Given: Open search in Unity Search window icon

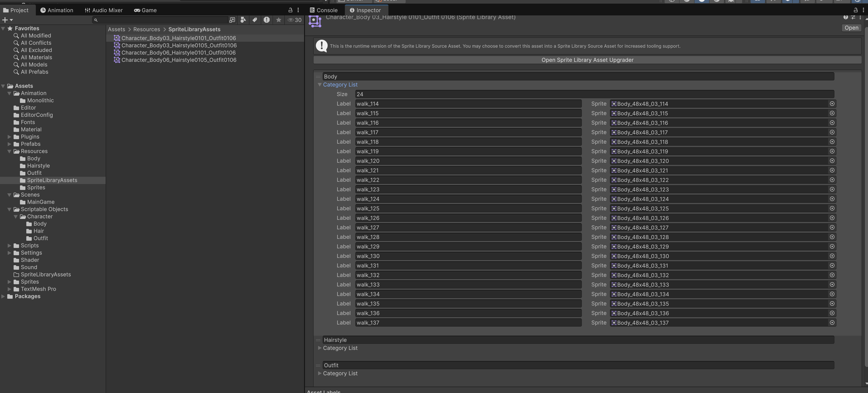Looking at the screenshot, I should click(x=232, y=20).
